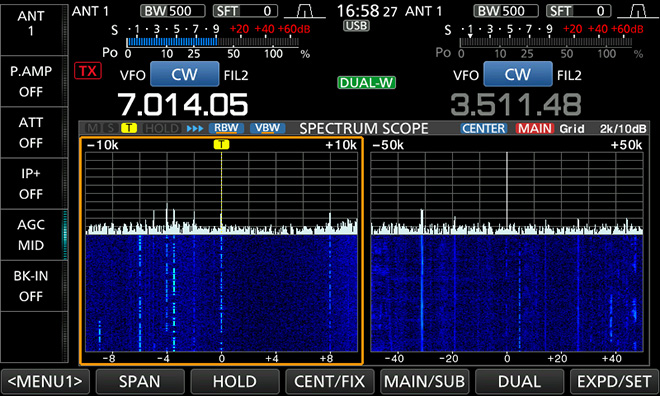Tap the RBW indicator in scope header

(226, 128)
